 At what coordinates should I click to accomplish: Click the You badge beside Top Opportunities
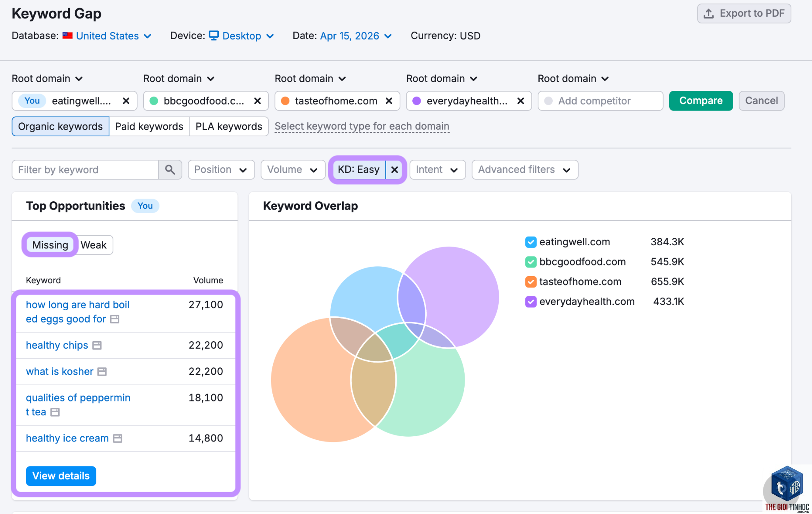[145, 206]
